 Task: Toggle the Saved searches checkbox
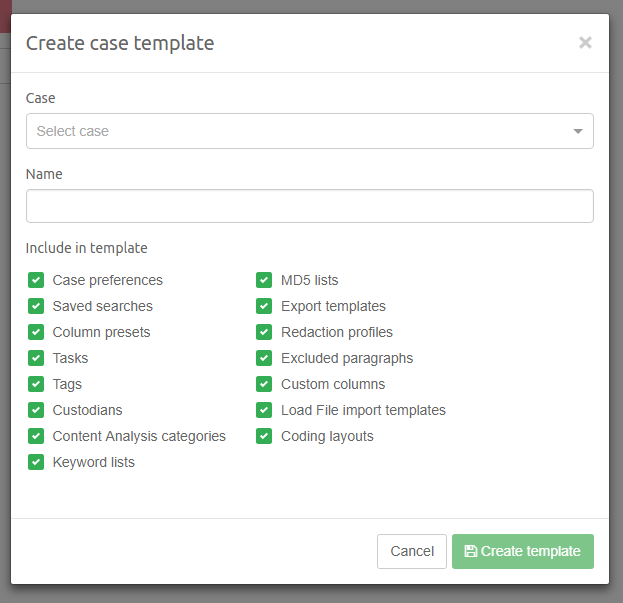pos(36,306)
